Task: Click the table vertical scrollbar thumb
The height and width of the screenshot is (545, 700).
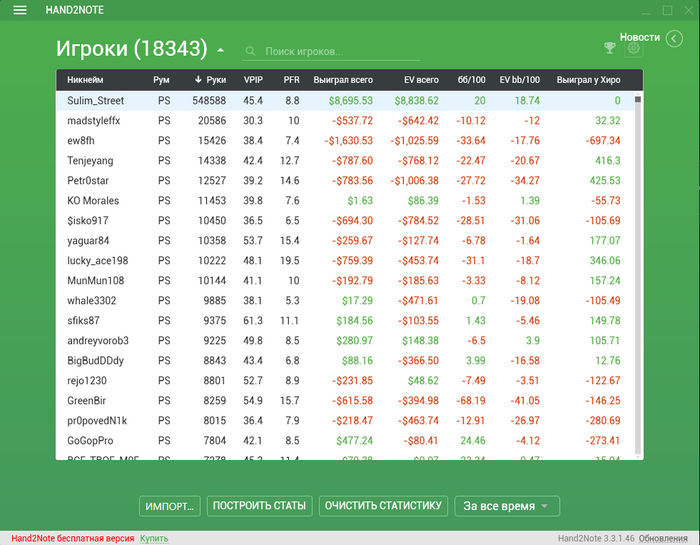Action: pos(638,99)
